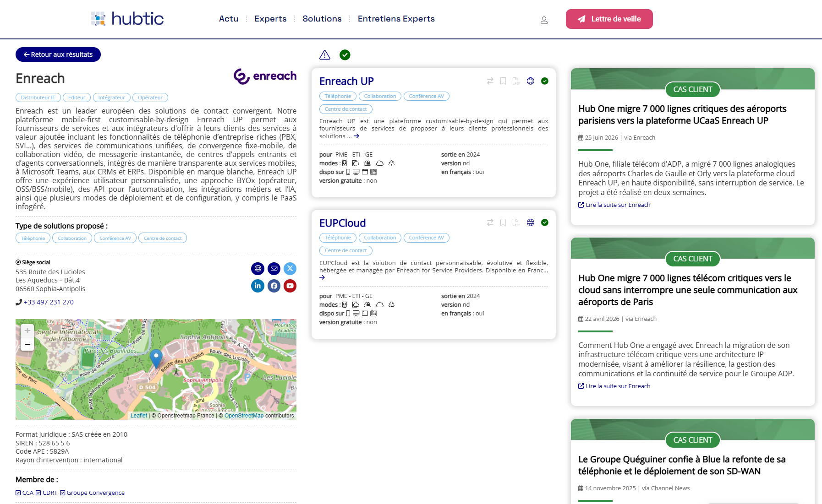Open the Enreach UP solution title

click(346, 81)
